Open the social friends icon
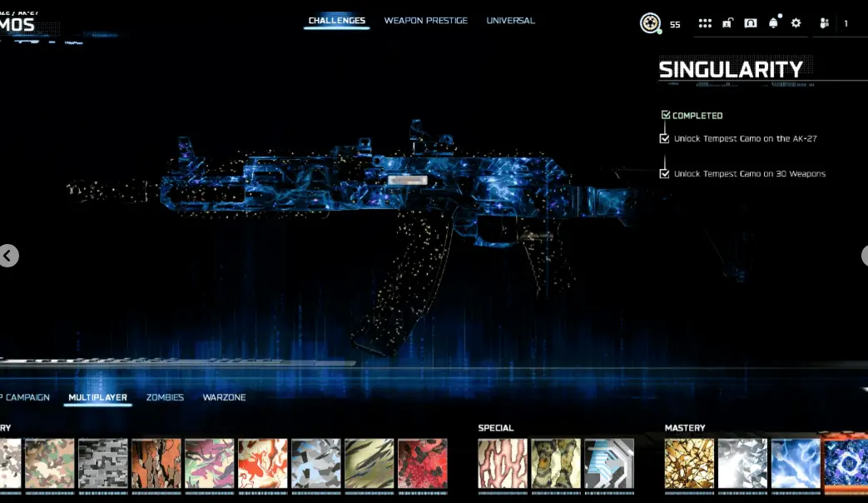Image resolution: width=868 pixels, height=503 pixels. [824, 23]
